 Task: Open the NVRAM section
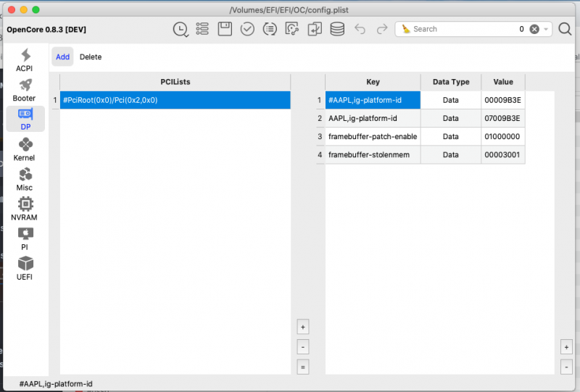(25, 209)
